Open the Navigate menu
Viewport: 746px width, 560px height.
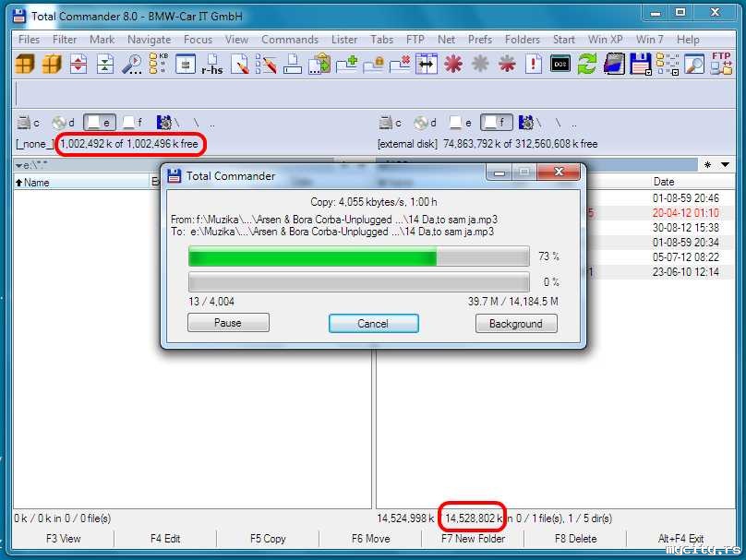click(149, 40)
